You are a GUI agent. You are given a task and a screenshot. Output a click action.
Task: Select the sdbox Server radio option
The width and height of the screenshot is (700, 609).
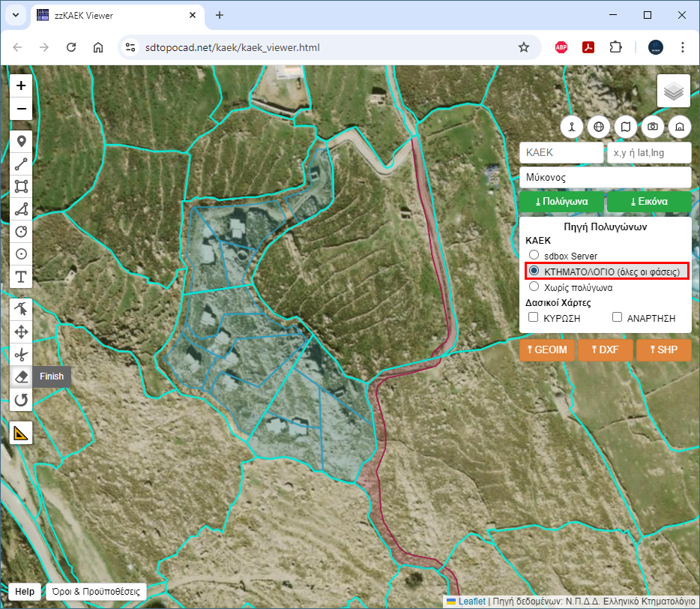pos(534,256)
